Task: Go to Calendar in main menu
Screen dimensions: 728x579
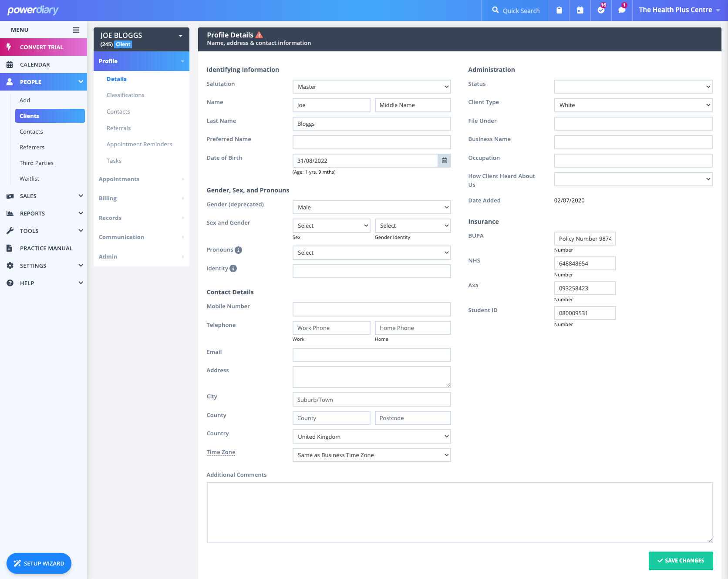Action: (x=35, y=64)
